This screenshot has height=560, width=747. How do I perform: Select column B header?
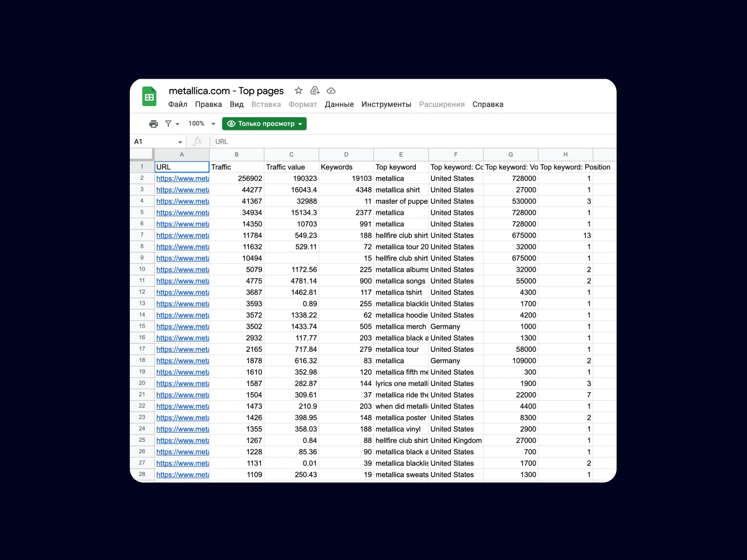pyautogui.click(x=237, y=155)
